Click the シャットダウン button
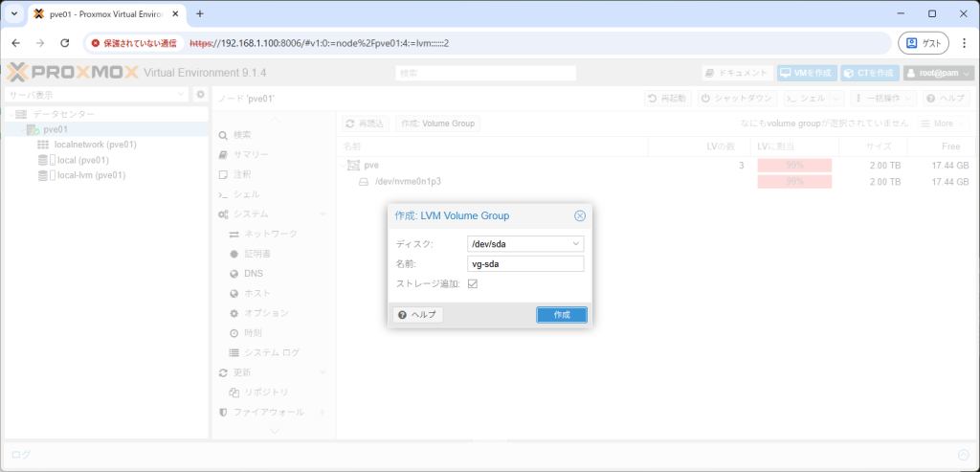Screen dimensions: 980x472 (738, 99)
